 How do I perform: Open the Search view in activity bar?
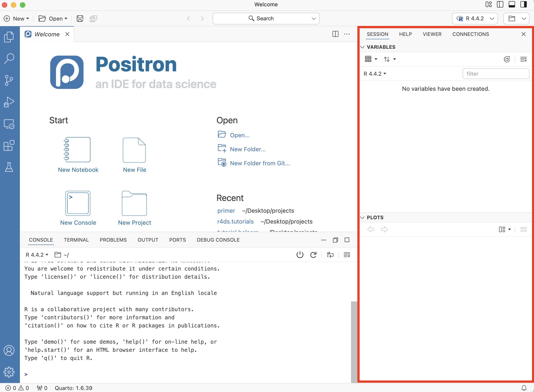9,58
